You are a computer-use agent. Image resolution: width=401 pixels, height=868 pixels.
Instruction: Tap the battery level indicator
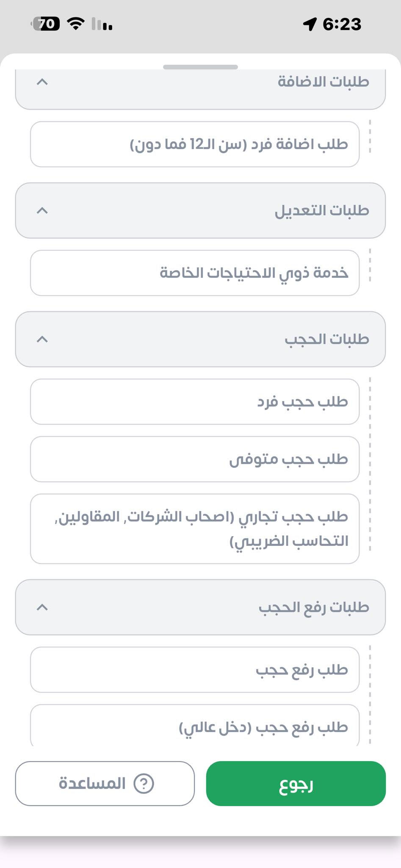tap(46, 24)
